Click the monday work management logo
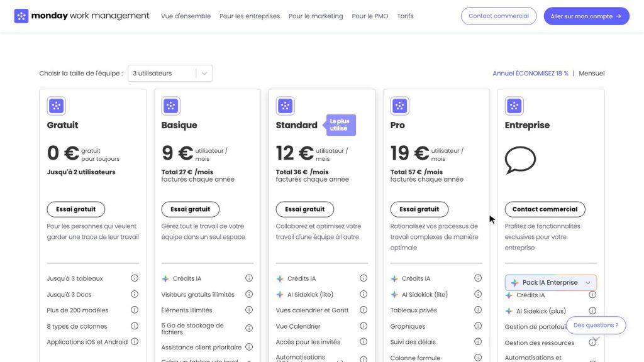 (x=82, y=16)
